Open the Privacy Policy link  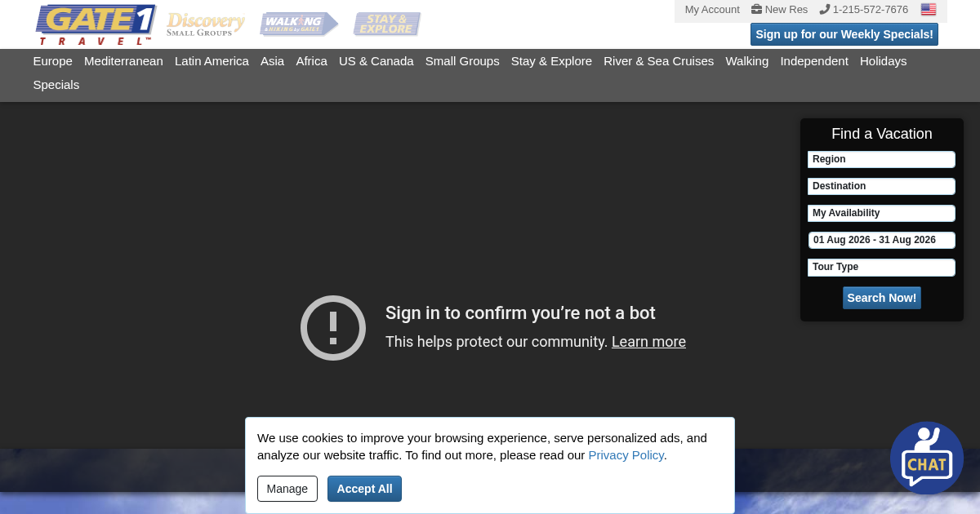(626, 455)
